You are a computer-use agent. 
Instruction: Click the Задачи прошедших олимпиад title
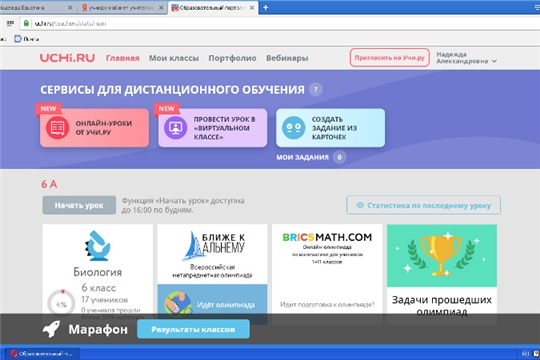pyautogui.click(x=442, y=306)
